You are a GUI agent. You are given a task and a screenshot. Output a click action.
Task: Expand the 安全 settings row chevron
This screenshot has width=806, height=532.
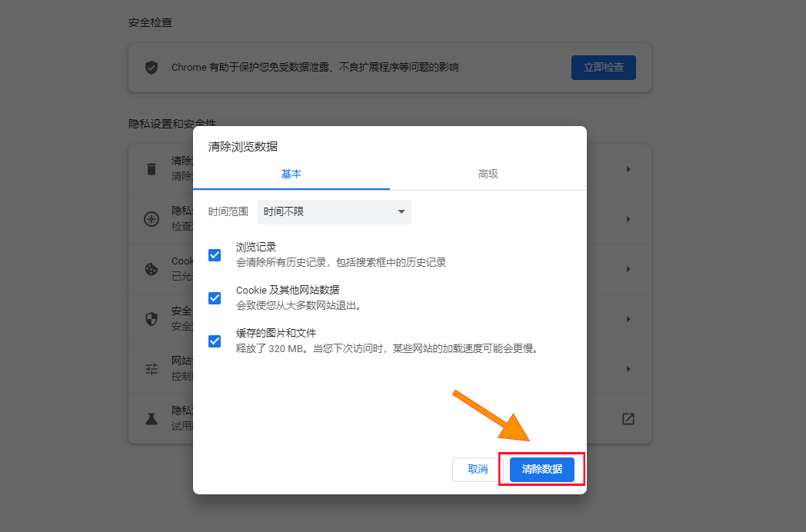coord(627,318)
